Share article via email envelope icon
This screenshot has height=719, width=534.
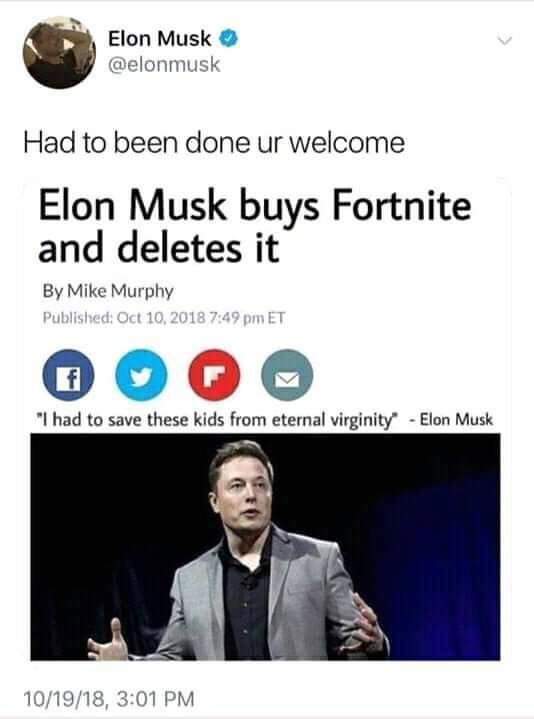pyautogui.click(x=287, y=375)
